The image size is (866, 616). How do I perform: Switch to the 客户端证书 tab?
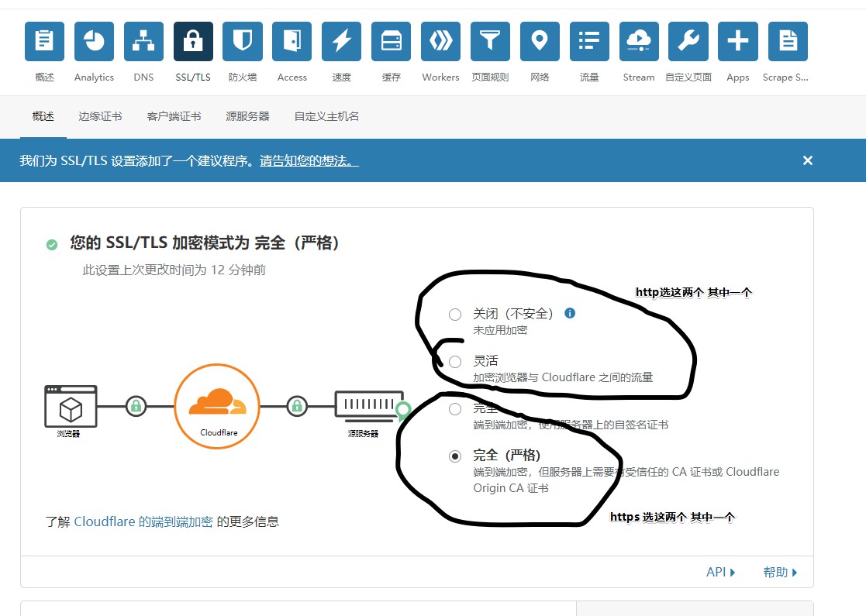(174, 116)
